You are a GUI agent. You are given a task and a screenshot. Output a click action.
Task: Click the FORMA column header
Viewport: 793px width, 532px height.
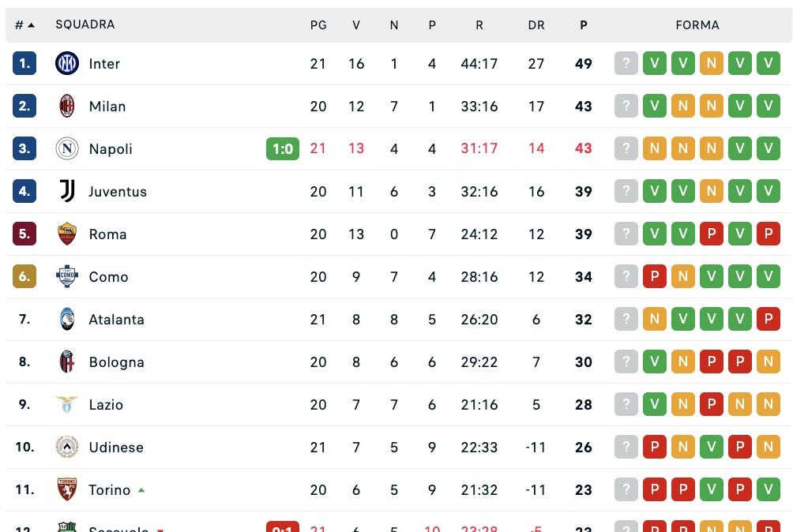click(x=697, y=24)
